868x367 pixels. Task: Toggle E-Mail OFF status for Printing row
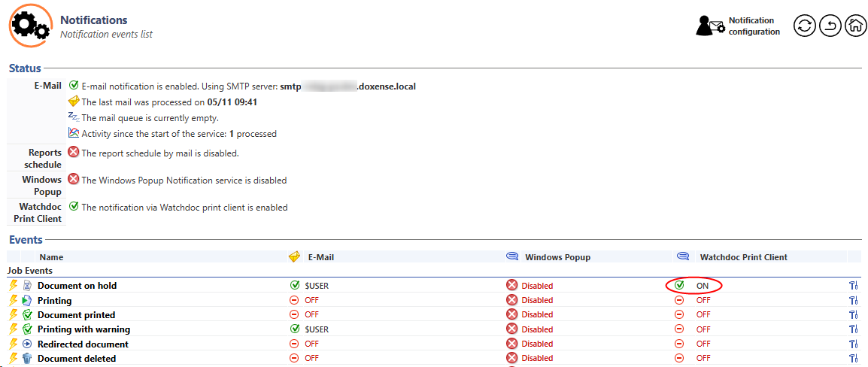coord(311,300)
